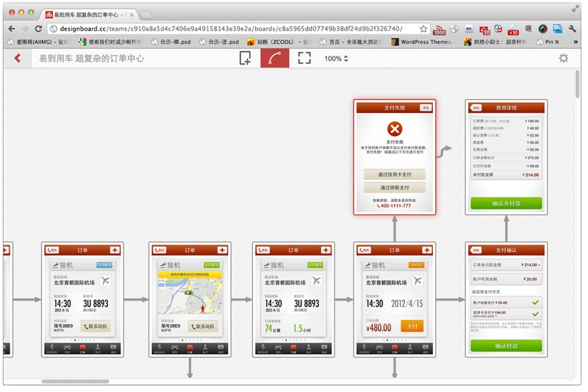Click the Pin It bookmark
Viewport: 588px width, 392px height.
click(x=551, y=43)
